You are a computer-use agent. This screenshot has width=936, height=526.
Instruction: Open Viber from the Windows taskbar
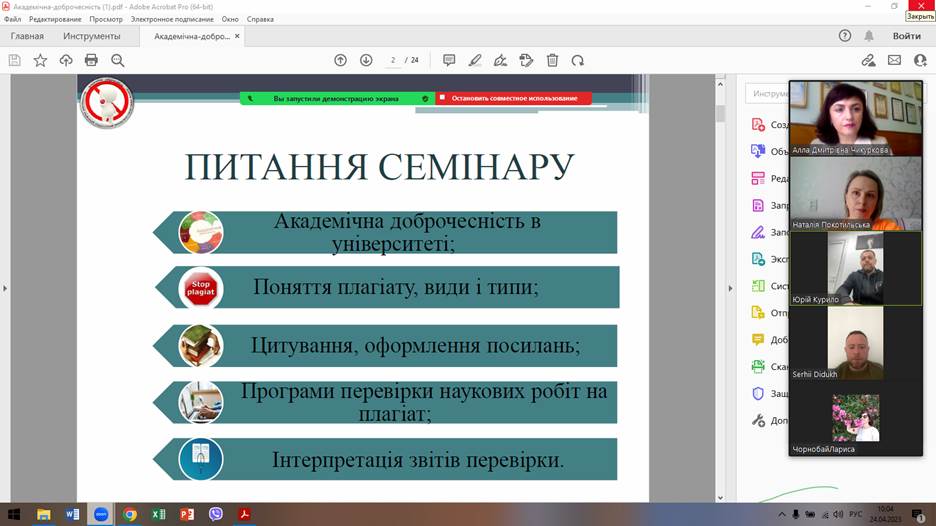(x=215, y=514)
